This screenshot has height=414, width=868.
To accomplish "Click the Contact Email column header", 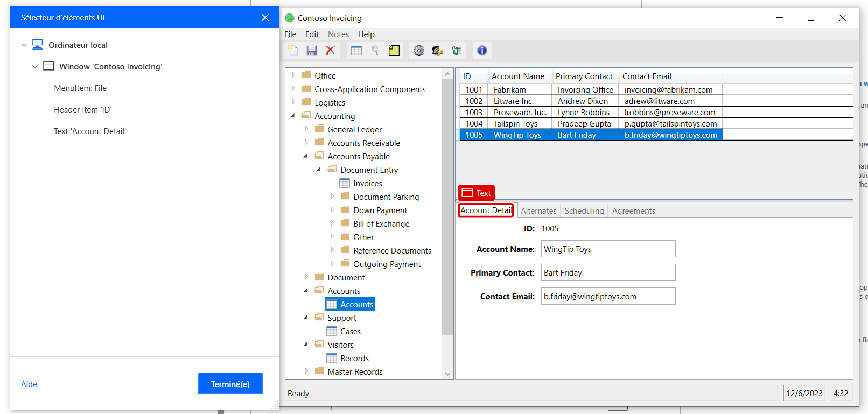I will (671, 76).
